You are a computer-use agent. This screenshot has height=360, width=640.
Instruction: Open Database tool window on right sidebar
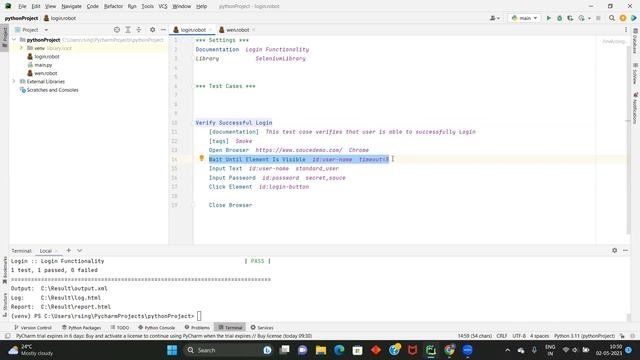pyautogui.click(x=635, y=41)
